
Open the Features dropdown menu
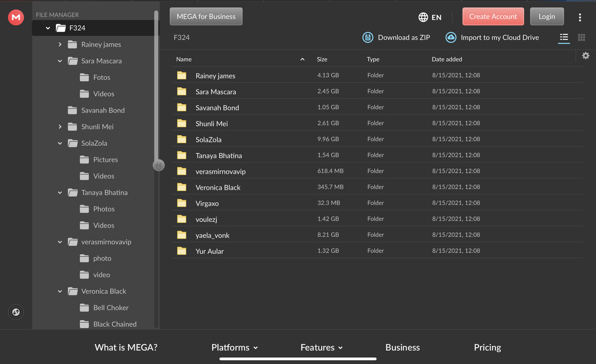(322, 347)
